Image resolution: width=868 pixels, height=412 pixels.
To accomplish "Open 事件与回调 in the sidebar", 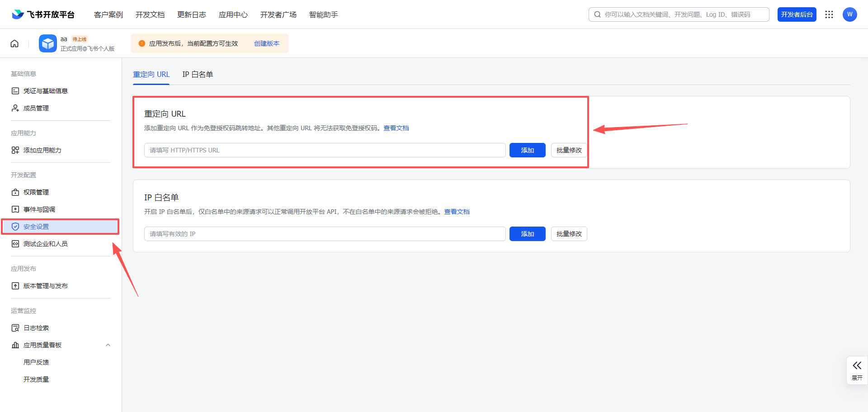I will [39, 209].
